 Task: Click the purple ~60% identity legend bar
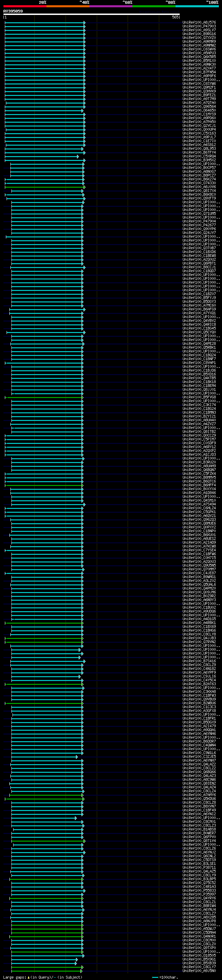pos(111,6)
